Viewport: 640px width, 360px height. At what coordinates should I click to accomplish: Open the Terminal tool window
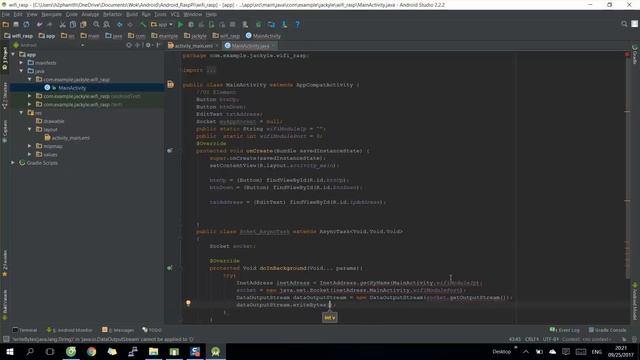click(x=25, y=330)
